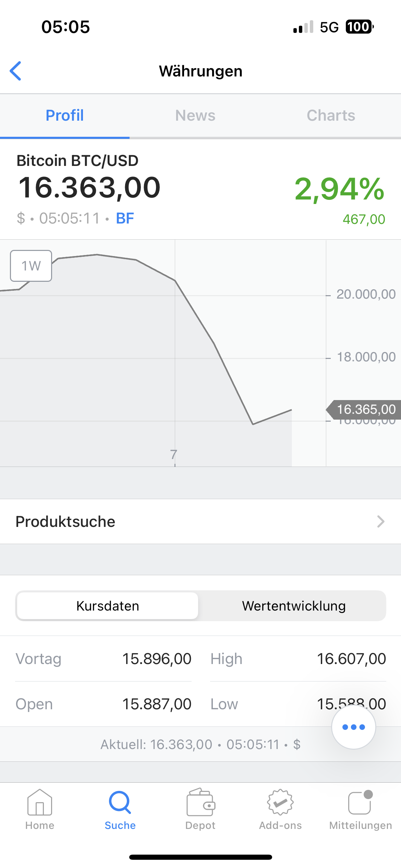Select the Suche magnifier icon

[120, 802]
